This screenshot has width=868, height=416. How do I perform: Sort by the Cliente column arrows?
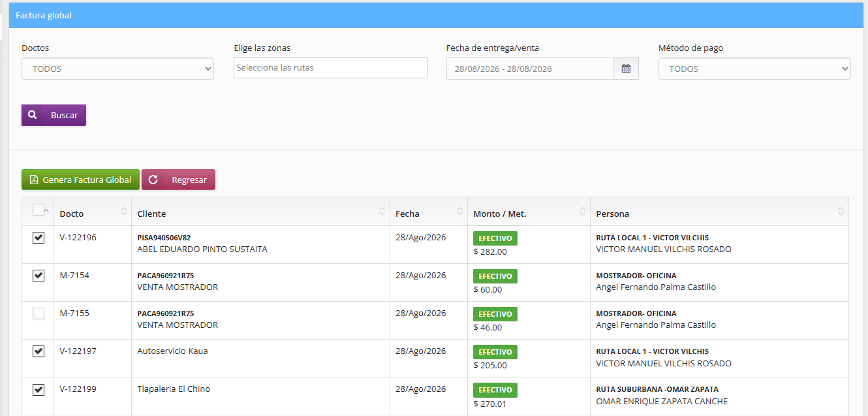tap(382, 212)
